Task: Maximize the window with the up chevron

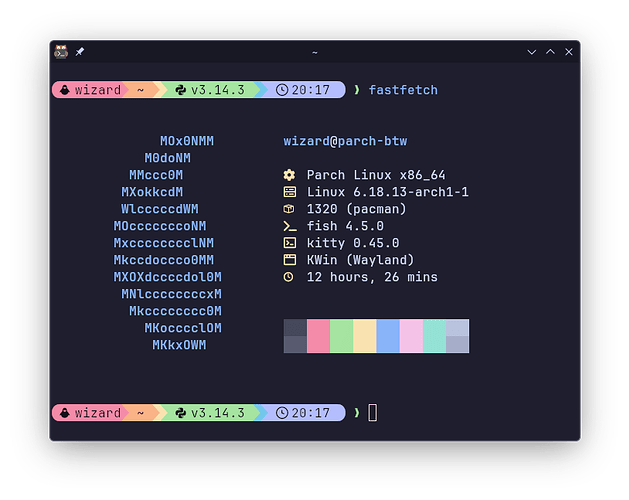Action: (x=550, y=52)
